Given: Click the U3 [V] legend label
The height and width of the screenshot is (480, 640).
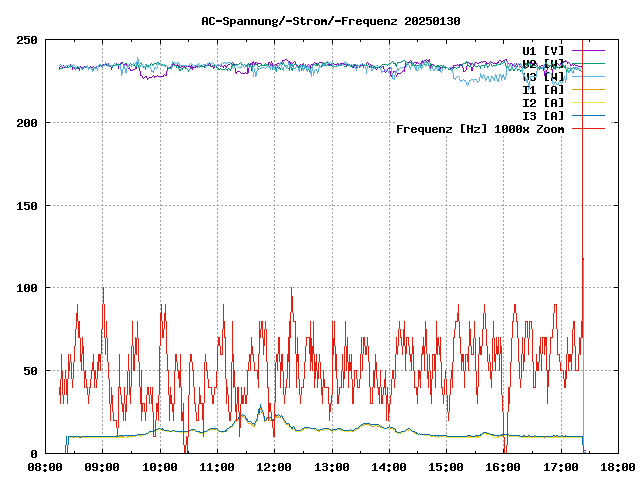Looking at the screenshot, I should (543, 76).
